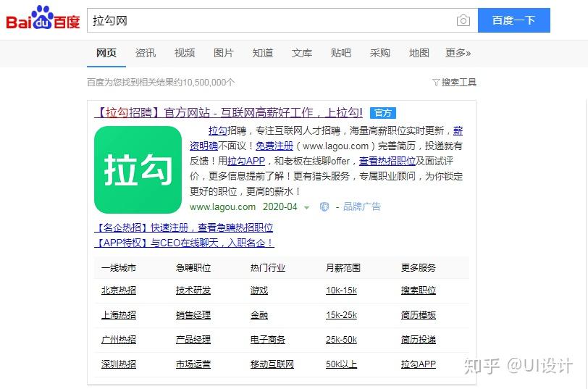
Task: Open the www.lagou.com green URL
Action: [222, 207]
